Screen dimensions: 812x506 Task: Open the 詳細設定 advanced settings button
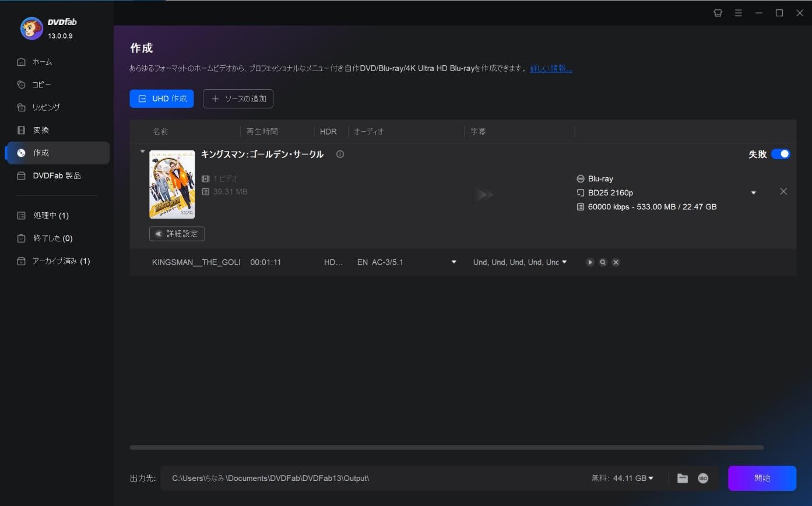[x=177, y=234]
